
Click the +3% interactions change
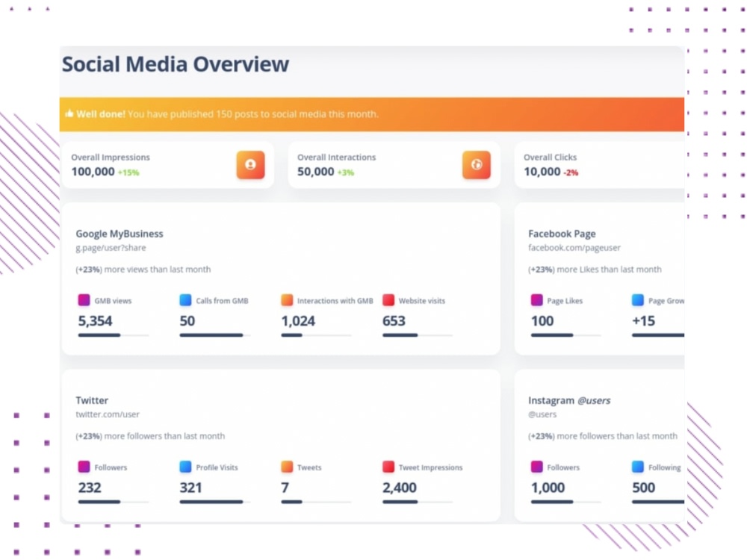pyautogui.click(x=345, y=172)
